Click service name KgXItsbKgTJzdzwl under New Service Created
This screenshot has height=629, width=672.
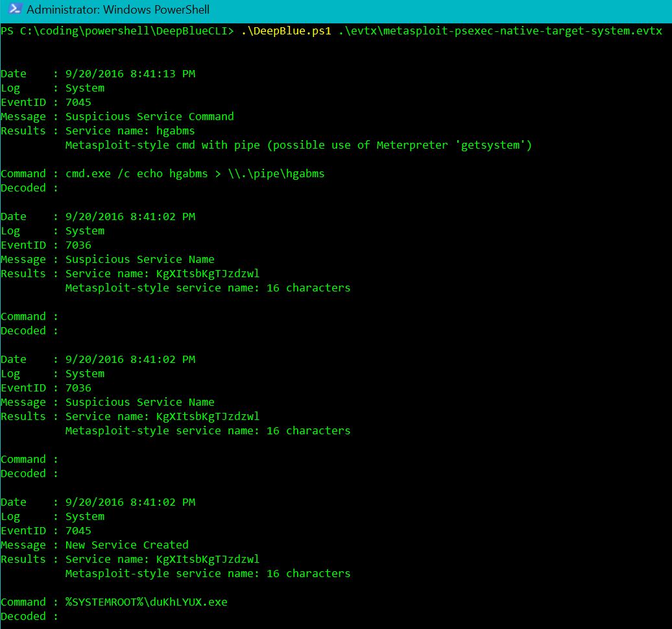click(208, 560)
